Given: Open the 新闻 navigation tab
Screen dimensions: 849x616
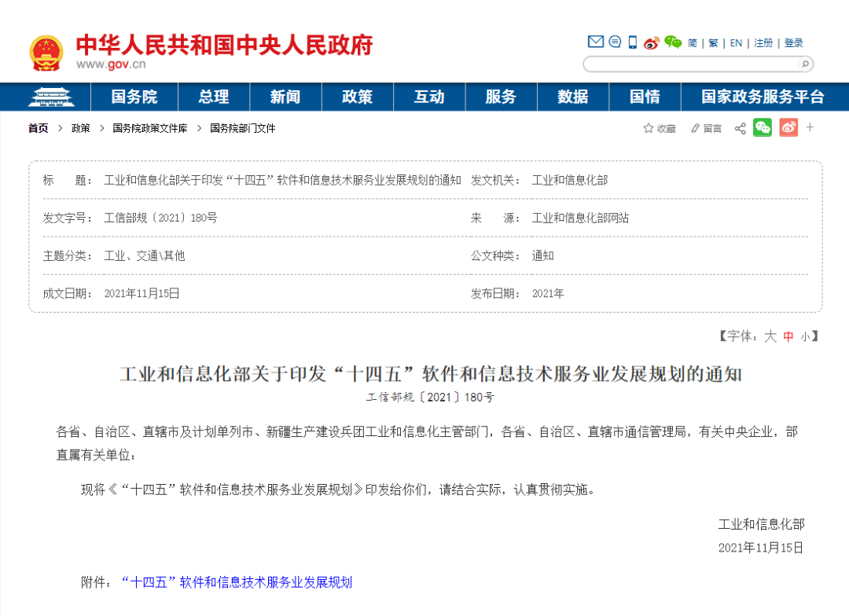Looking at the screenshot, I should [285, 97].
